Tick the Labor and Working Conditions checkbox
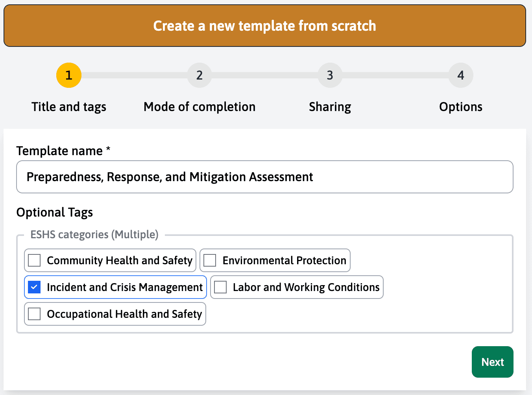Viewport: 532px width, 395px height. point(220,287)
